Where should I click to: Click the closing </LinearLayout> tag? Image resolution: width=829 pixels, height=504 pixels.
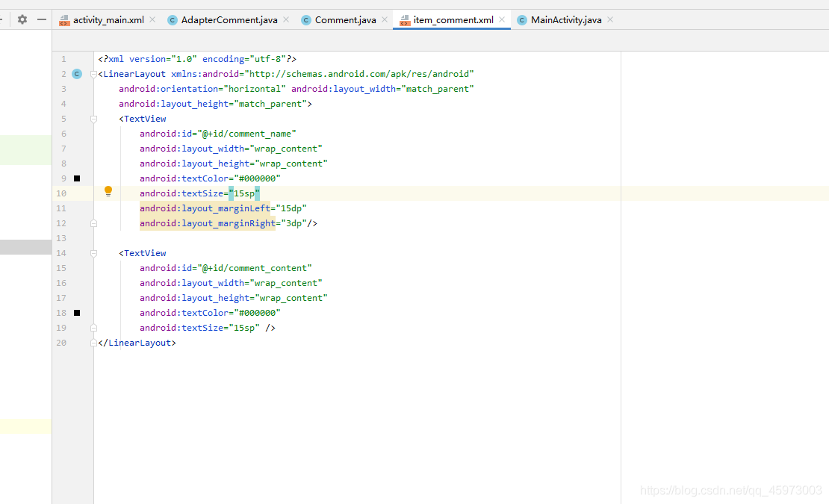click(137, 343)
